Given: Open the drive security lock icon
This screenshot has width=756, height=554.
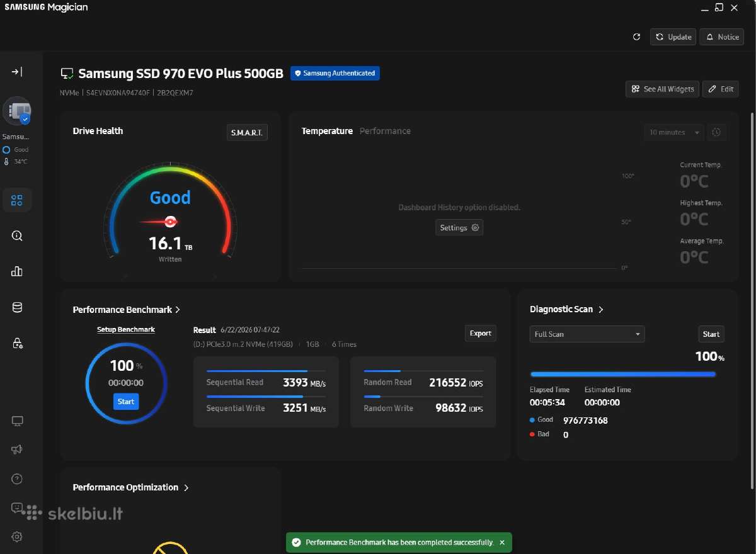Looking at the screenshot, I should 17,343.
